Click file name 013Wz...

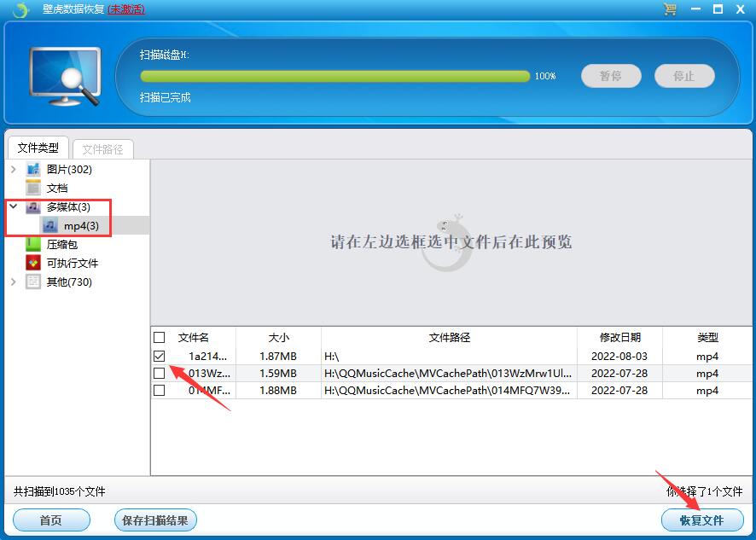pos(209,373)
